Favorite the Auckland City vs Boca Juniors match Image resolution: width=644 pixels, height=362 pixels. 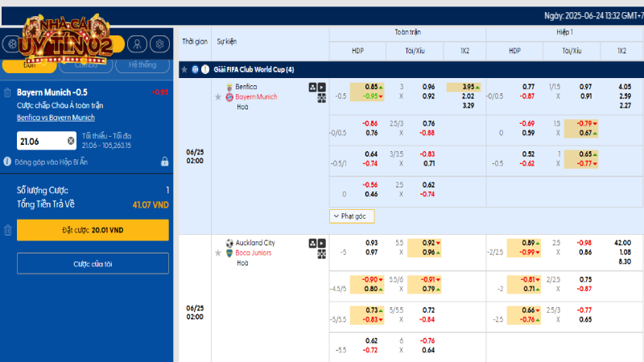coord(218,253)
